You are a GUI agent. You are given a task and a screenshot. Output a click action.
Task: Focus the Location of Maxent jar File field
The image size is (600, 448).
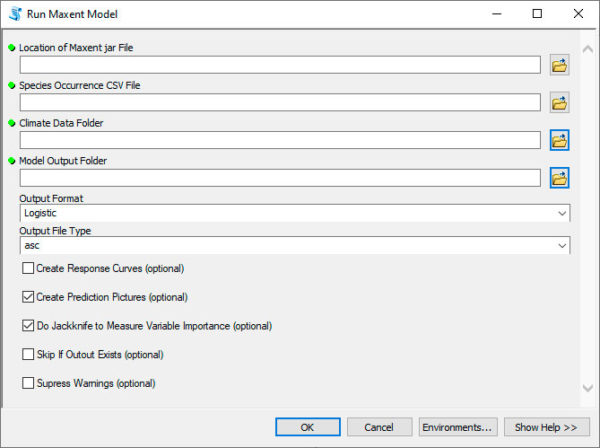(x=280, y=65)
